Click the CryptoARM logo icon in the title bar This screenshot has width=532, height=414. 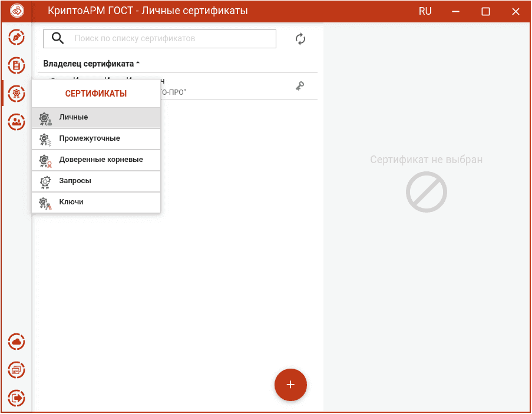16,11
